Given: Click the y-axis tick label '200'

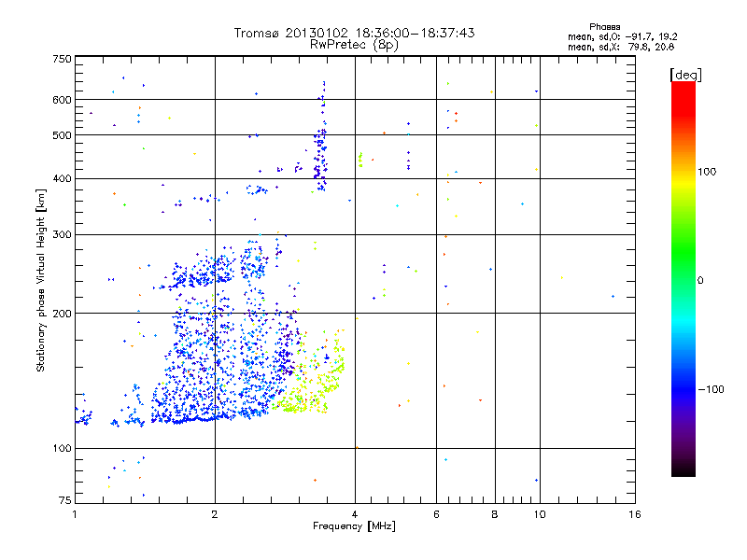Looking at the screenshot, I should (62, 314).
